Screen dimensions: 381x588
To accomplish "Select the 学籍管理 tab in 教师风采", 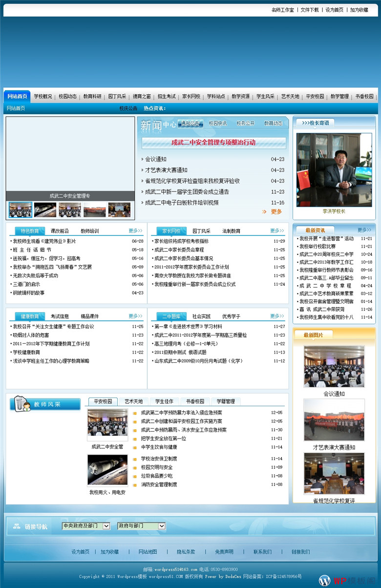I will [226, 401].
